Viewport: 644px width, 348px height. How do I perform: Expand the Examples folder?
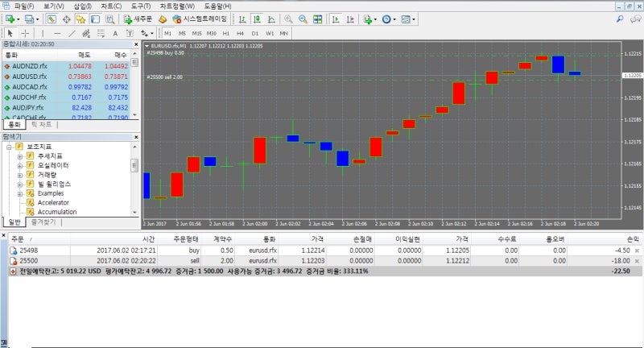point(19,193)
